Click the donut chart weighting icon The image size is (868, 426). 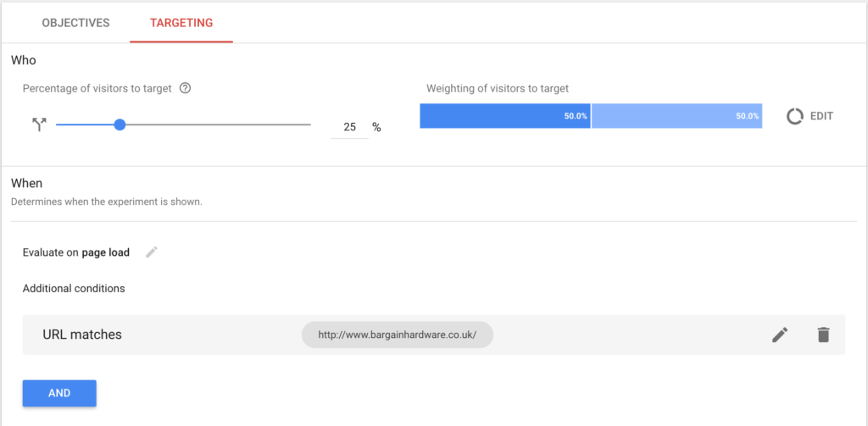[x=794, y=116]
